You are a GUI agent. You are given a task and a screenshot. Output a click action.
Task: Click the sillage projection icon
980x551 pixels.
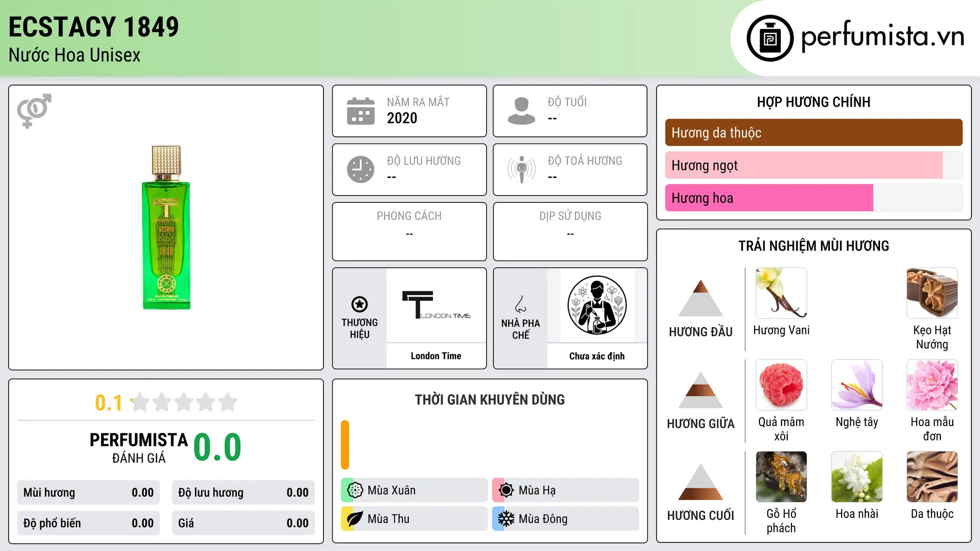click(x=522, y=169)
